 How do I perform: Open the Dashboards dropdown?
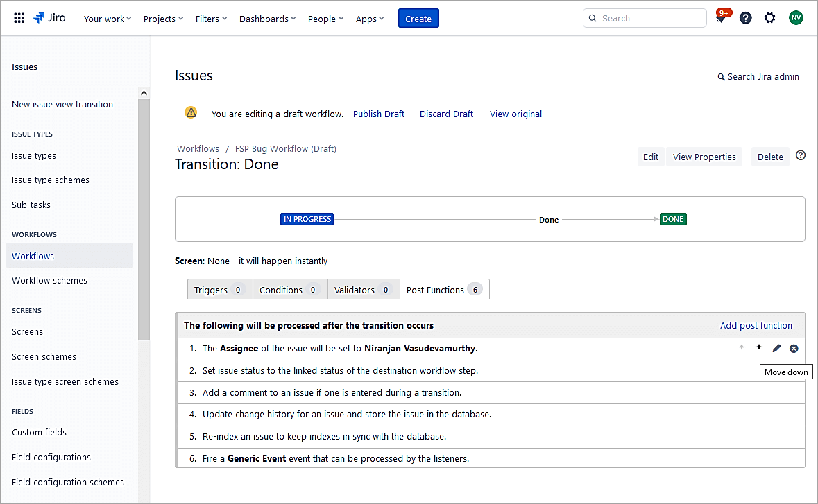267,19
